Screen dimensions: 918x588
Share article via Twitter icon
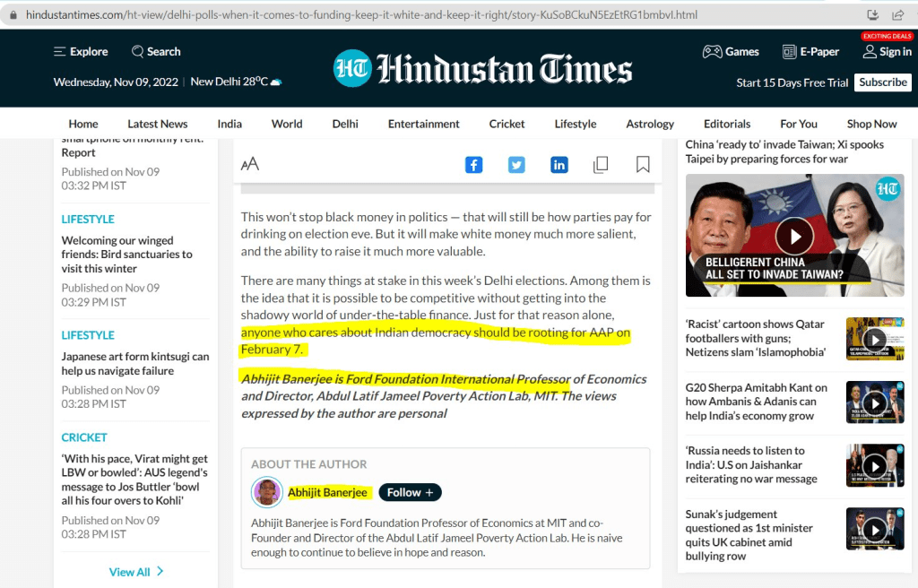516,165
